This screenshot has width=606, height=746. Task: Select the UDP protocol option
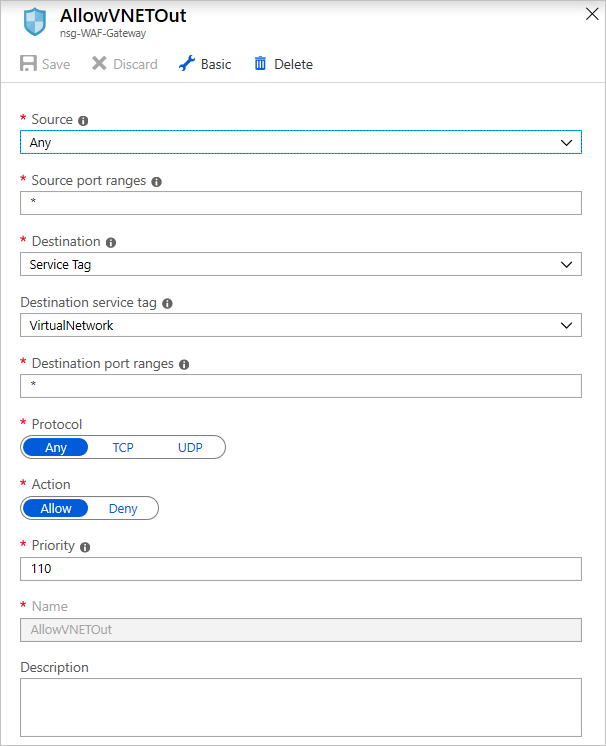click(x=190, y=447)
